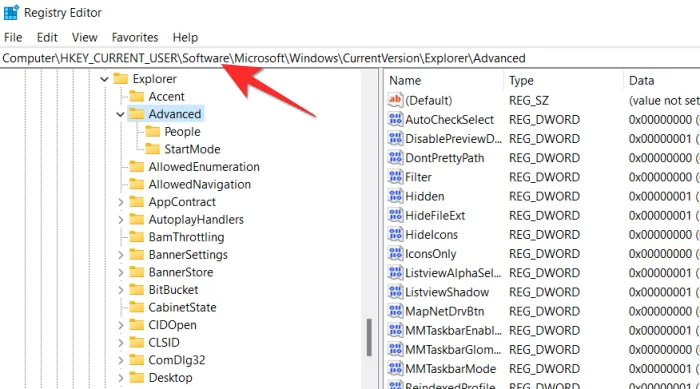
Task: Select the CabinetState key label
Action: coord(182,307)
